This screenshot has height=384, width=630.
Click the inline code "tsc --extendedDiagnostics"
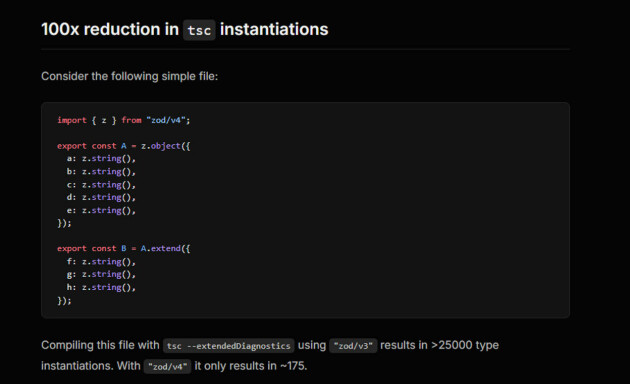point(229,345)
